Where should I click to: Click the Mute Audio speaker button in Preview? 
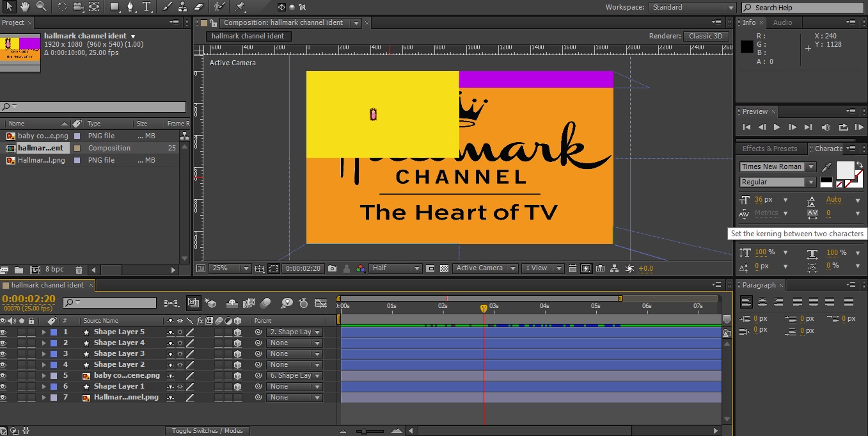(826, 127)
